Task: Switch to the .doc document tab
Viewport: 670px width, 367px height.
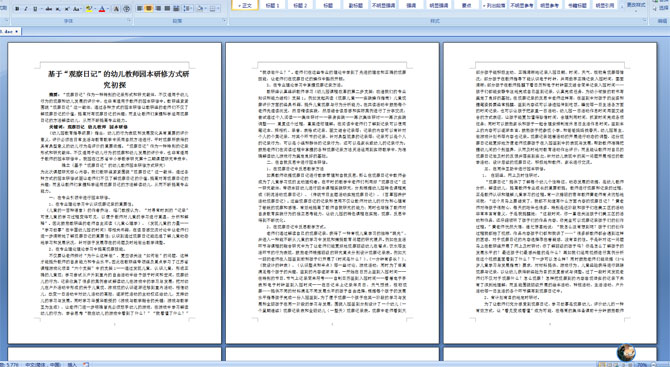Action: (x=10, y=32)
